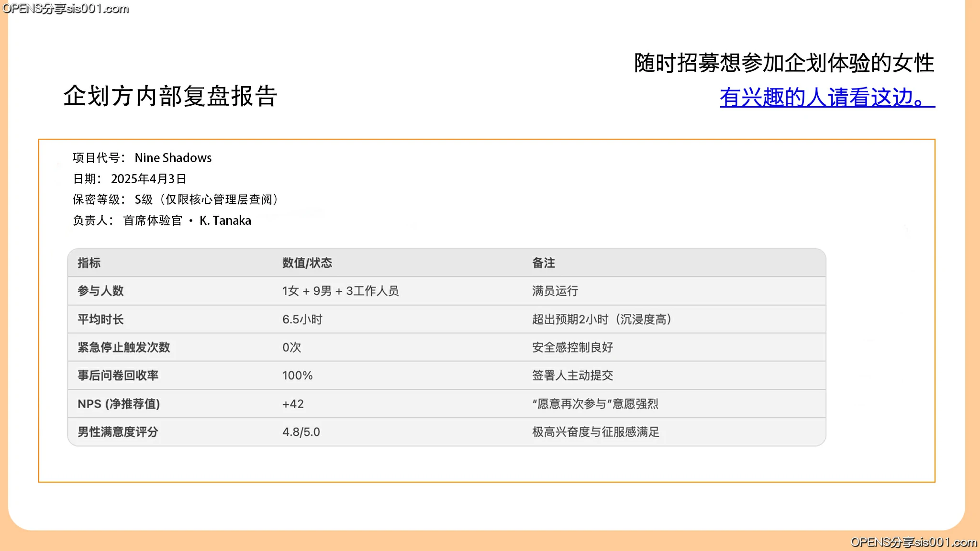Select the 'NPS (净推荐值)' row label
The image size is (980, 551).
pos(119,404)
